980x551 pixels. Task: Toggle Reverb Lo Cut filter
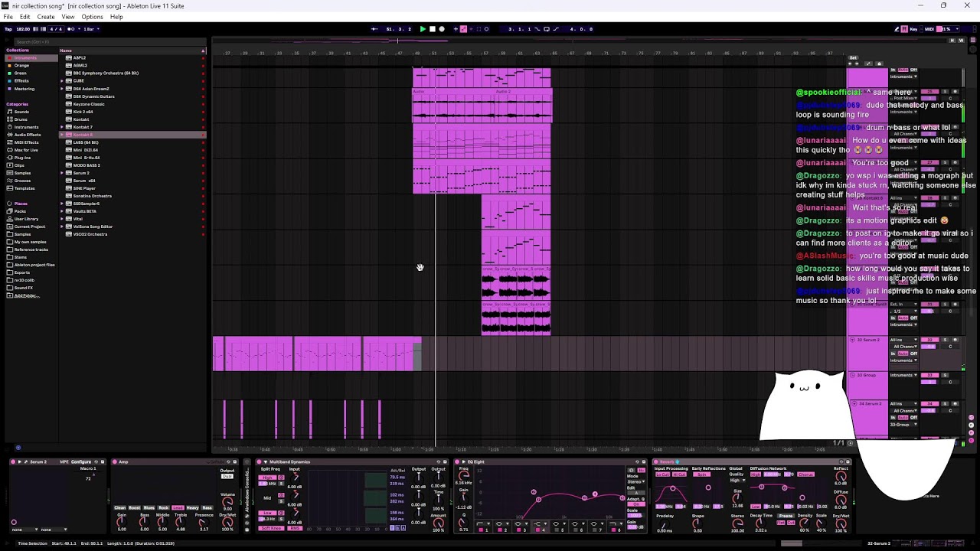click(663, 474)
